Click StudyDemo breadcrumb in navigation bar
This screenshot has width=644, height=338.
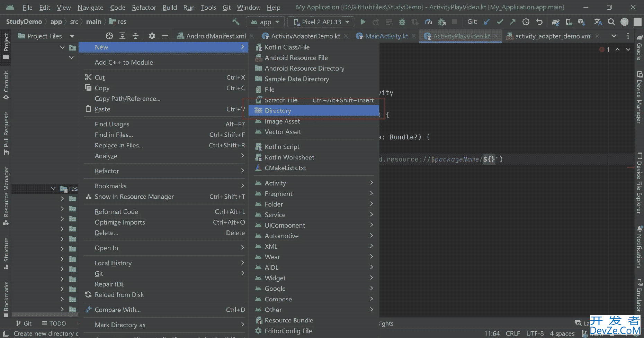[x=24, y=22]
